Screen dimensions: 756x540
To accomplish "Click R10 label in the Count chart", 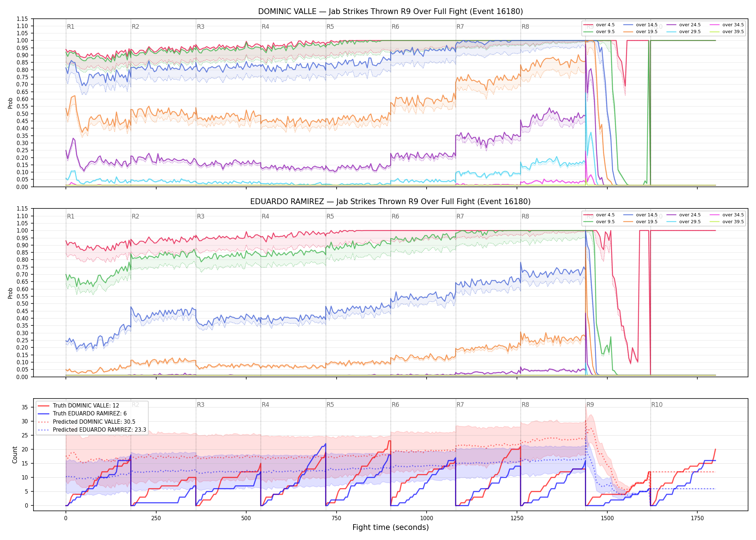I will 657,405.
